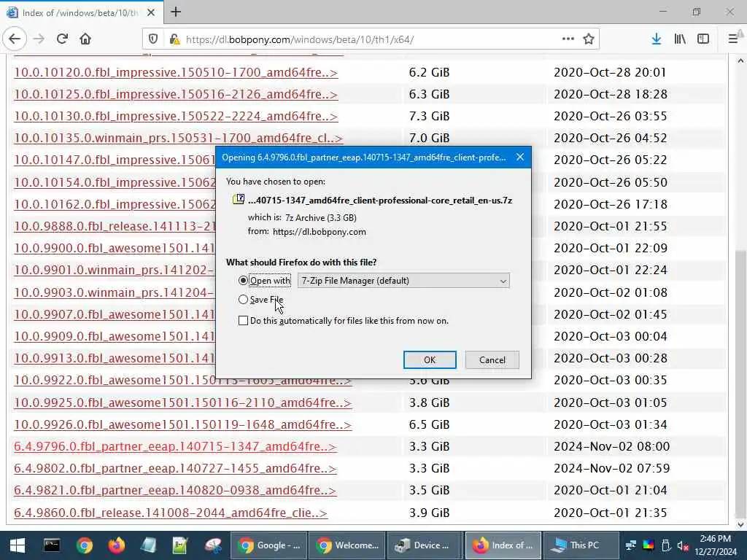Switch to the Device Manager window

coord(425,545)
